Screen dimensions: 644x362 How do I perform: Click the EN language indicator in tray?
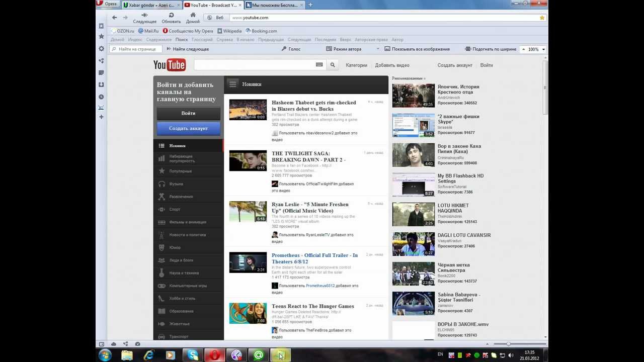(440, 354)
